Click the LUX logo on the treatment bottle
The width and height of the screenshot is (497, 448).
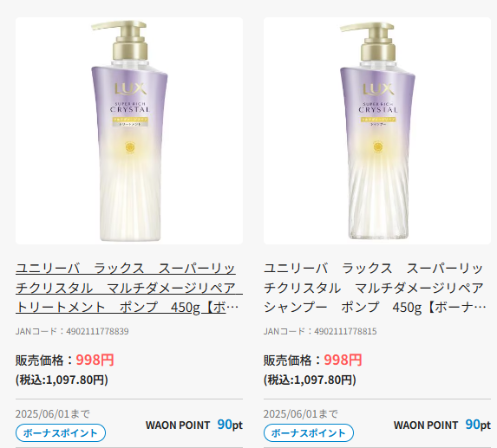coord(130,89)
